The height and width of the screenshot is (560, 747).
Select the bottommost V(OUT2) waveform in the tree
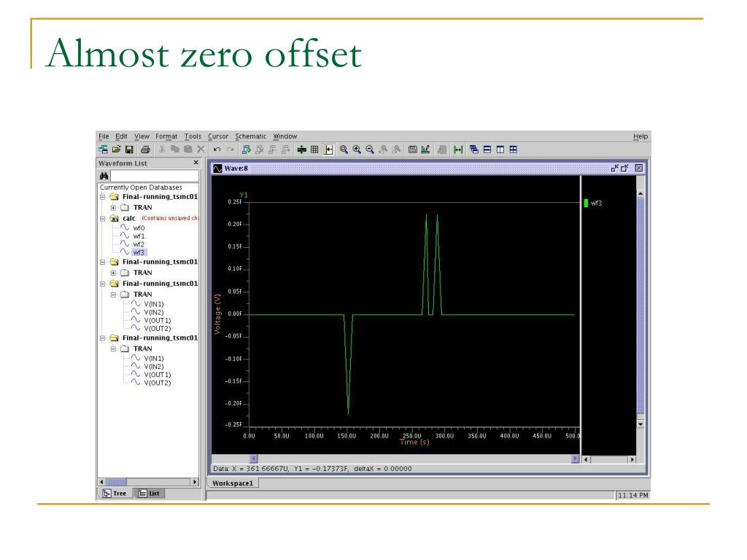click(158, 383)
